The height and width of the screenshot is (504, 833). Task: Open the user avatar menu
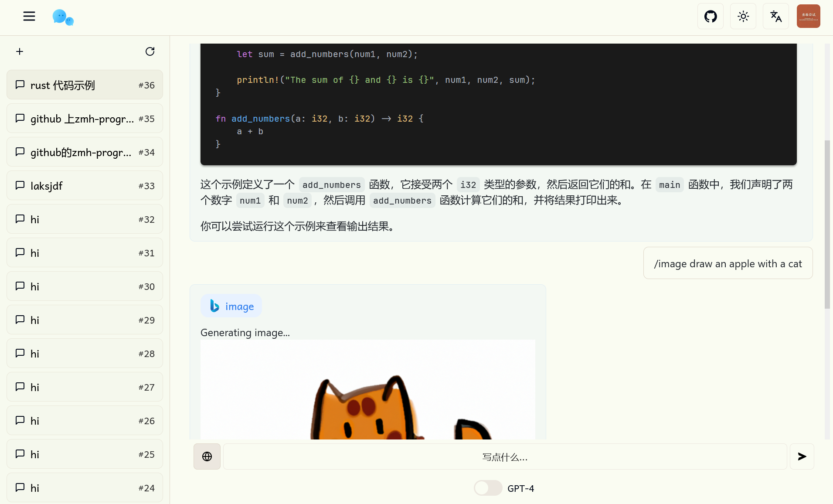(x=809, y=17)
